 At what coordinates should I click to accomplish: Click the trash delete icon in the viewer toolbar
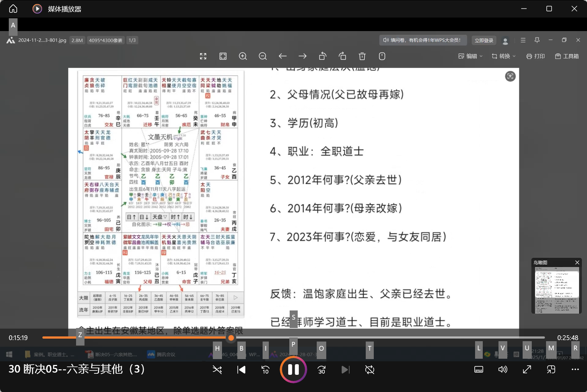(x=362, y=56)
